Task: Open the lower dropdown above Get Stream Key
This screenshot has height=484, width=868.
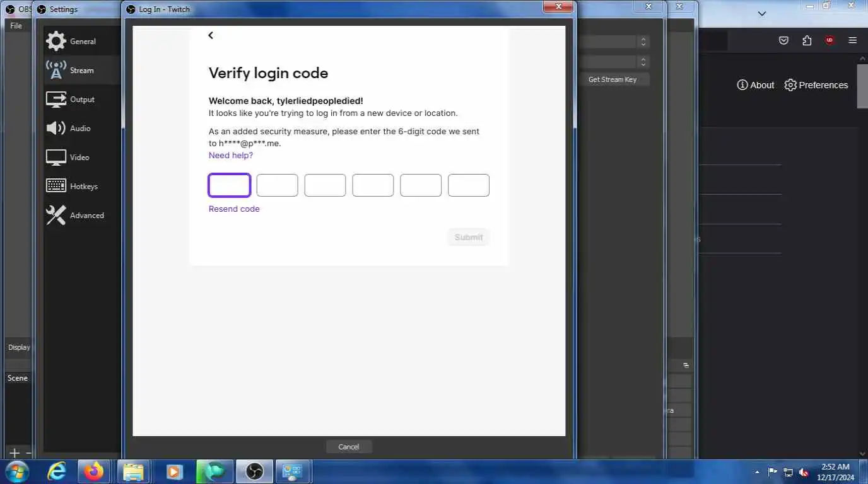Action: pos(643,62)
